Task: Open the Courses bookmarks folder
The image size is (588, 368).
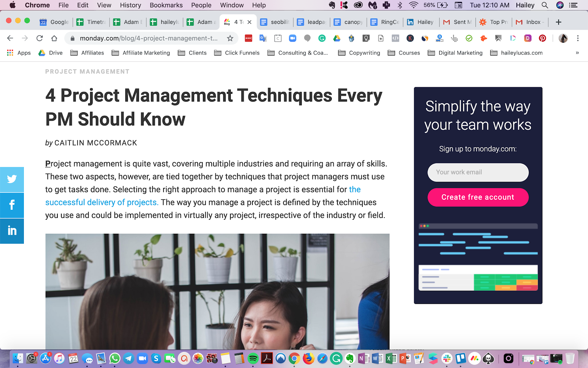Action: (404, 53)
